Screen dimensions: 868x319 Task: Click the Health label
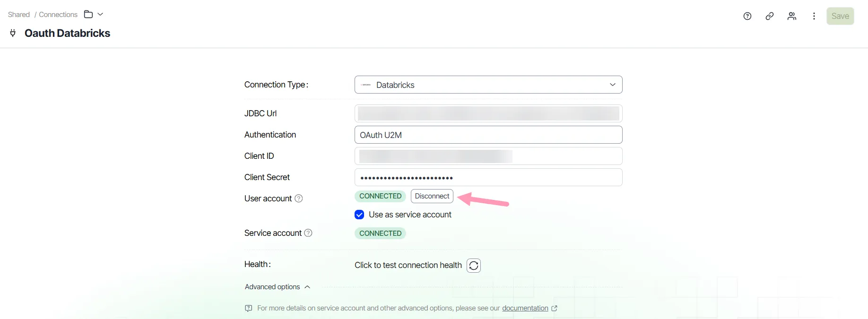click(258, 264)
